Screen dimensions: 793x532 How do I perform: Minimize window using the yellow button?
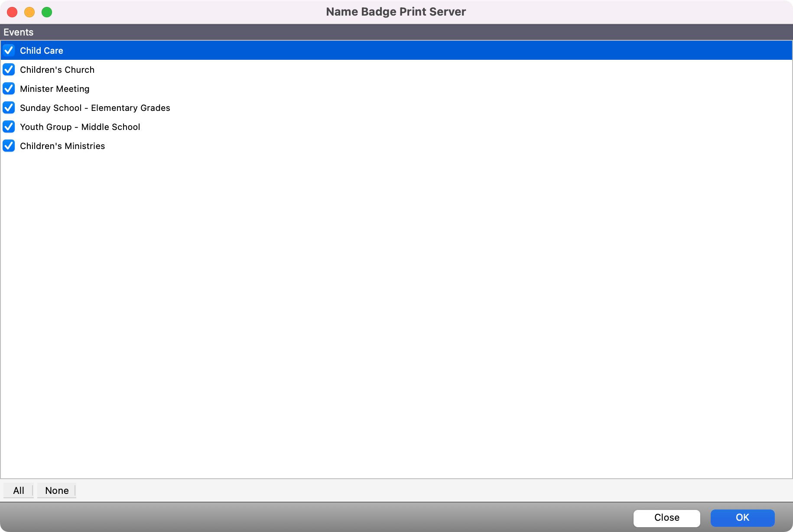click(29, 12)
